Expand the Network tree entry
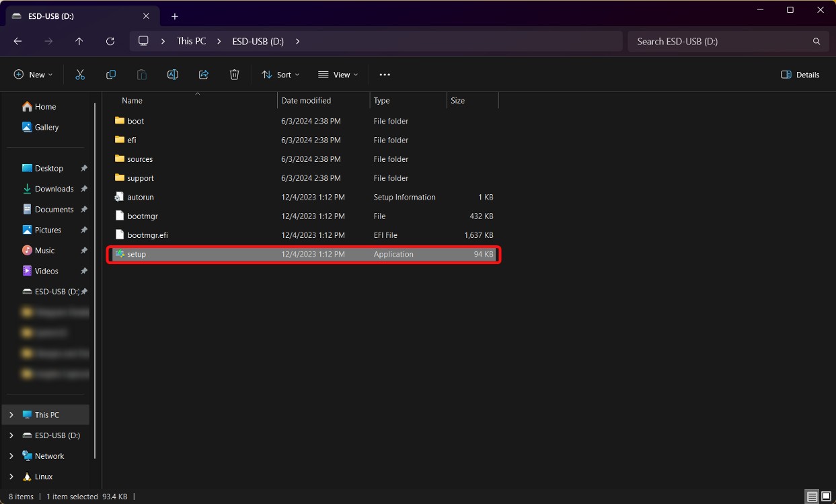Screen dimensions: 836x504 11,456
